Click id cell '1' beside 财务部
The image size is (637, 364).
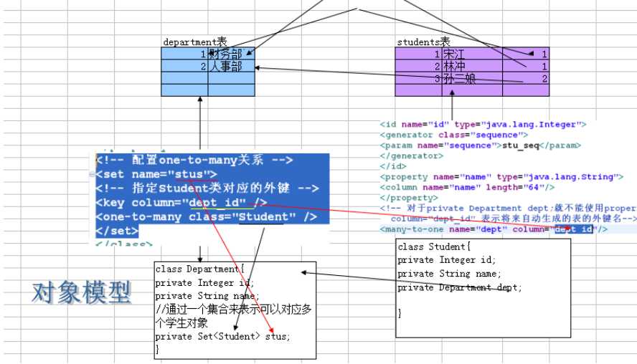point(184,54)
